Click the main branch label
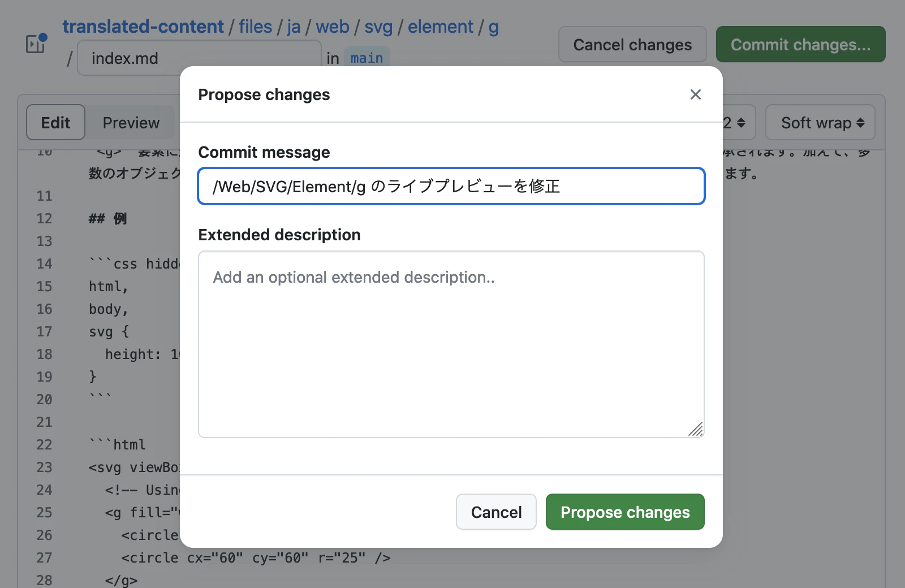Screen dimensions: 905x588 pyautogui.click(x=367, y=58)
